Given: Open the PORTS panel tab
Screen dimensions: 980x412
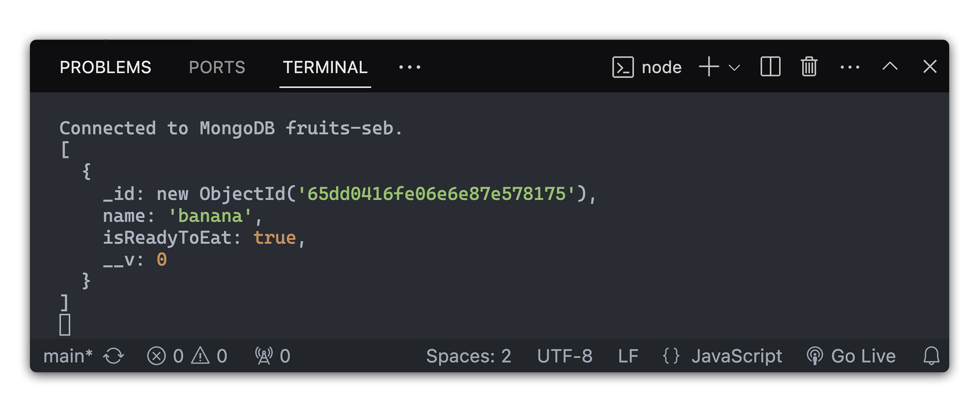Looking at the screenshot, I should point(217,67).
